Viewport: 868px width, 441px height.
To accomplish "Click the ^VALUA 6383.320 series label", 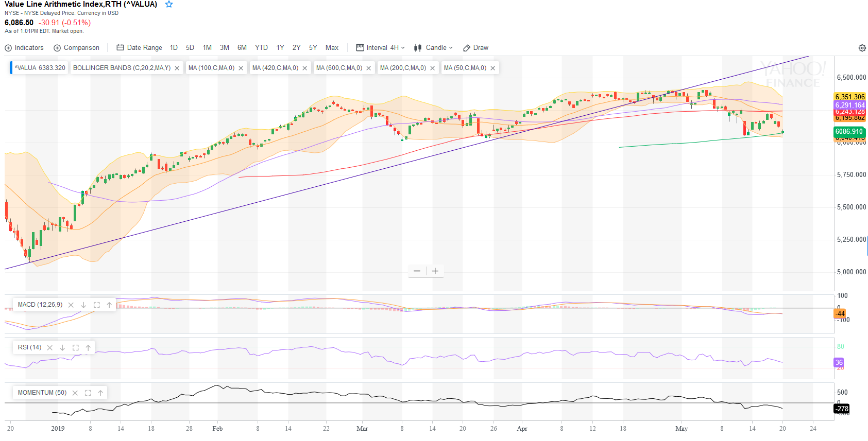I will click(40, 68).
